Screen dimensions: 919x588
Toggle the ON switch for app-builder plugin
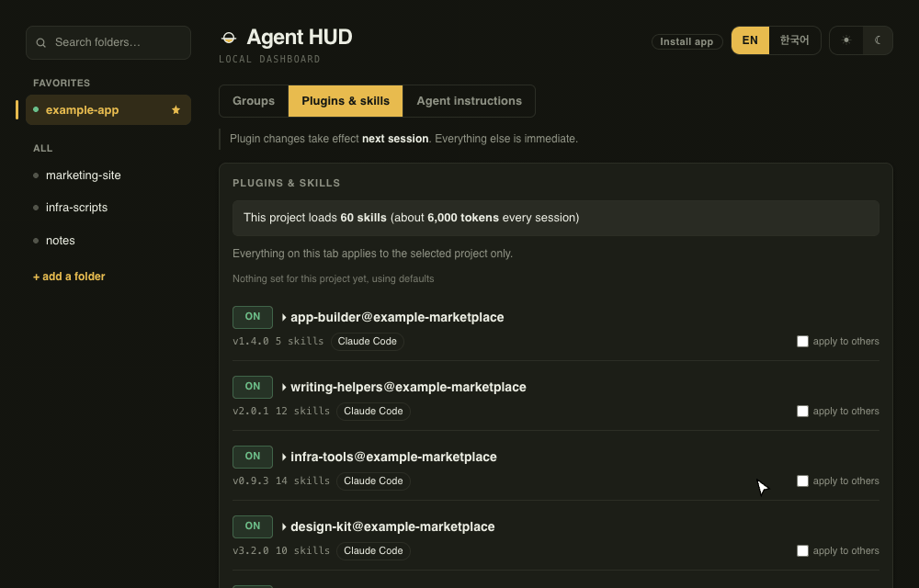click(x=253, y=317)
